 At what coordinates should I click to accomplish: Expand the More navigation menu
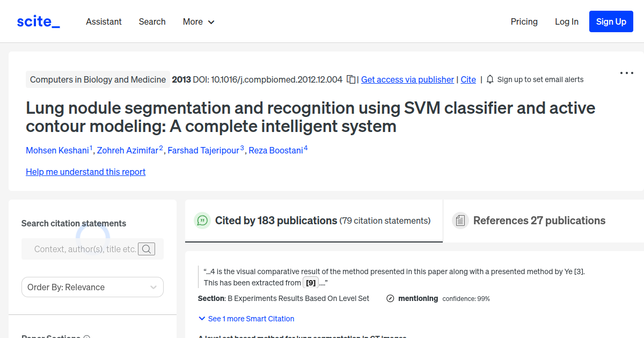[198, 21]
